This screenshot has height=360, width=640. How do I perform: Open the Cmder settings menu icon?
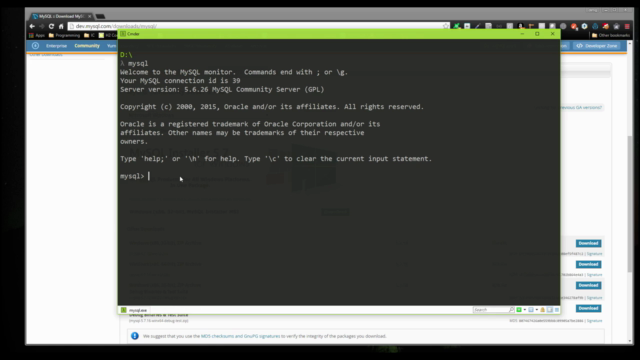(x=557, y=310)
